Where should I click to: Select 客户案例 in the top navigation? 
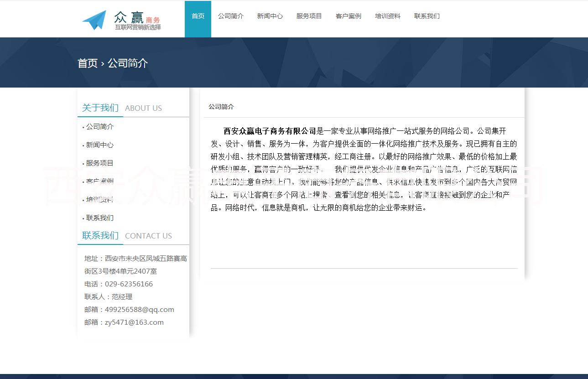(x=349, y=16)
